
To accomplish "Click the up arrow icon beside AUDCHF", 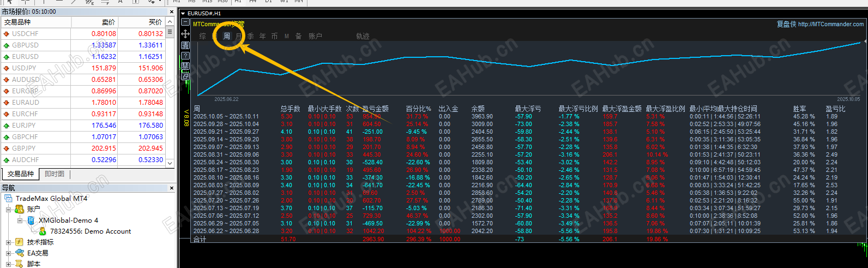I will coord(7,160).
